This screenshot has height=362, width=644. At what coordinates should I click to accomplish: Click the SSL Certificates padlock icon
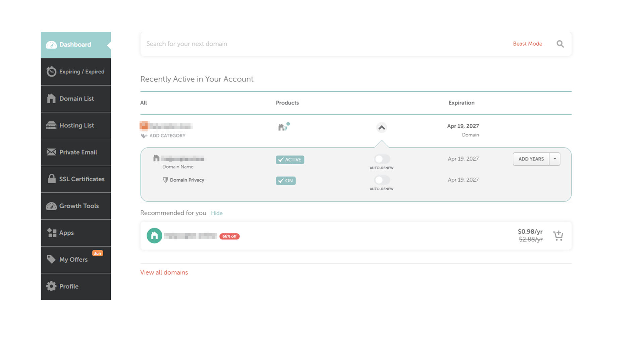pos(52,179)
